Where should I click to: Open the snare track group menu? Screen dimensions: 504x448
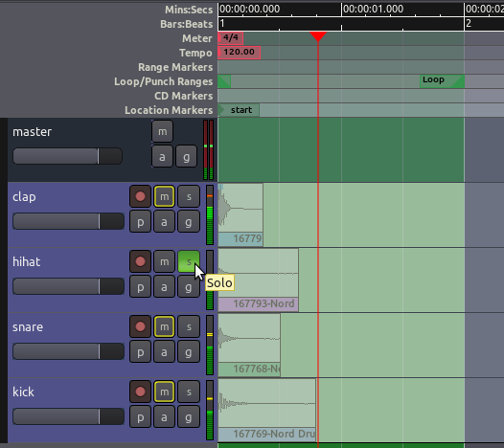point(189,352)
